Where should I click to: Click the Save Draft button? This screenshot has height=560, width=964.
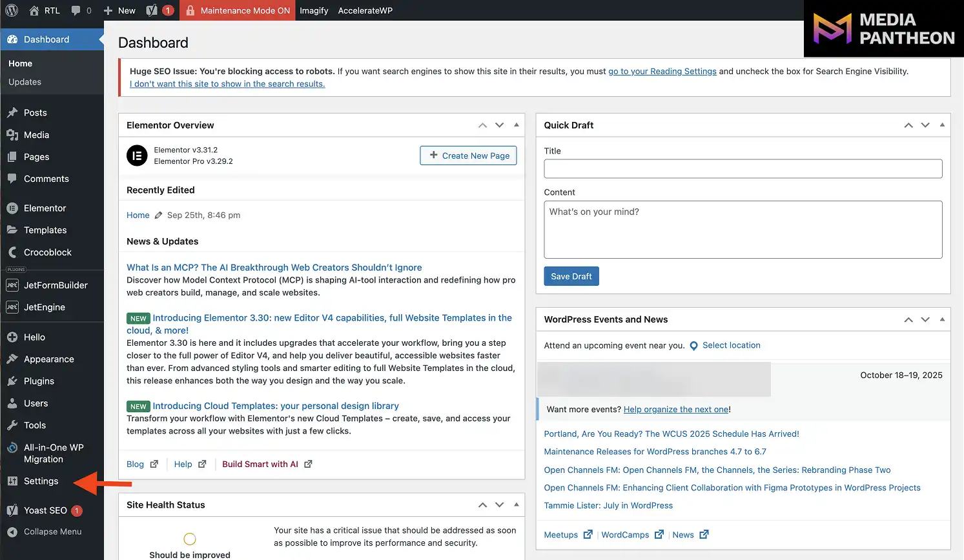coord(571,276)
